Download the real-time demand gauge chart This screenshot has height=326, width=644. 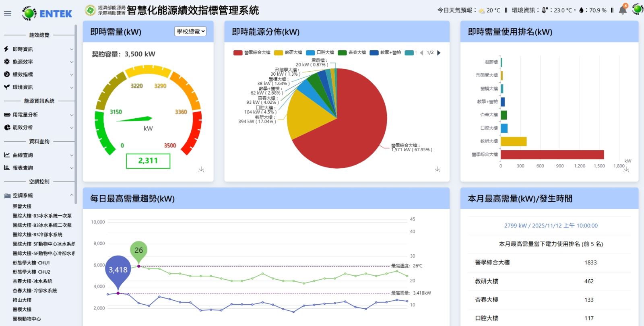pyautogui.click(x=201, y=170)
